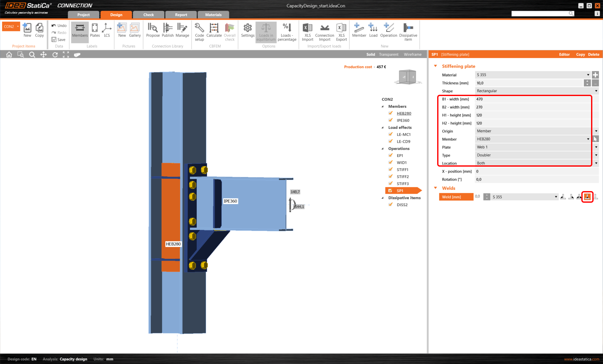
Task: Open the Member dropdown showing HEB280
Action: point(588,139)
